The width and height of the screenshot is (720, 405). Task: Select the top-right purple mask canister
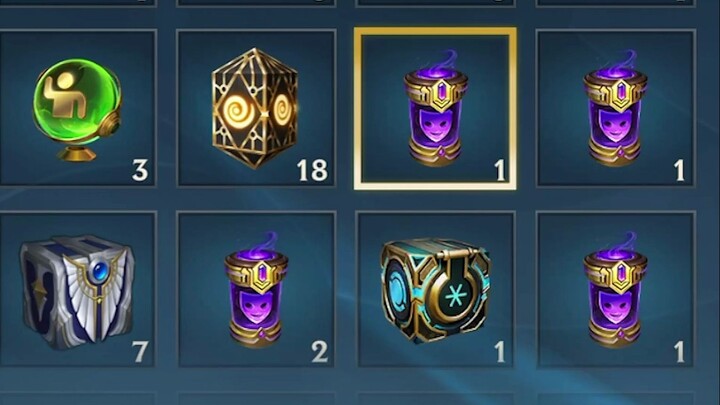click(615, 109)
